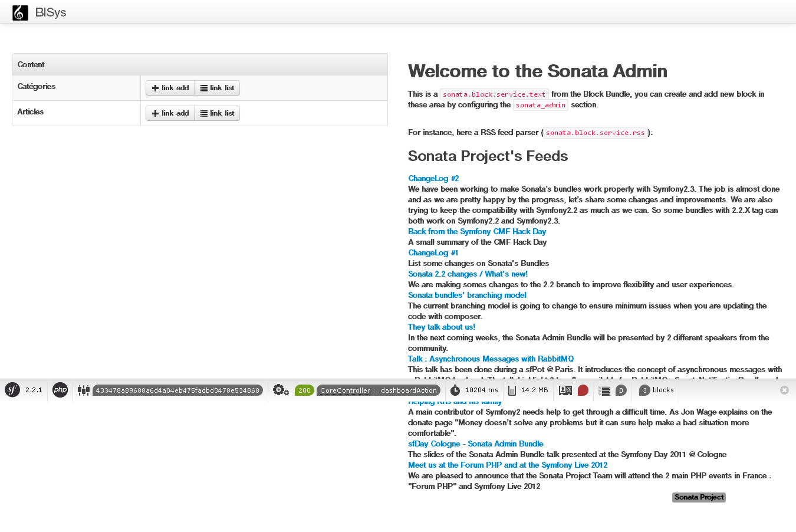
Task: Open Sonata bundles' branching model link
Action: [x=467, y=295]
